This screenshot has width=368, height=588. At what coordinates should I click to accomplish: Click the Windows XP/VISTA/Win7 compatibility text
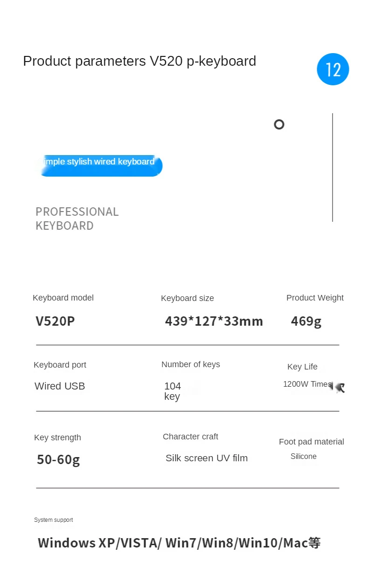coord(179,543)
